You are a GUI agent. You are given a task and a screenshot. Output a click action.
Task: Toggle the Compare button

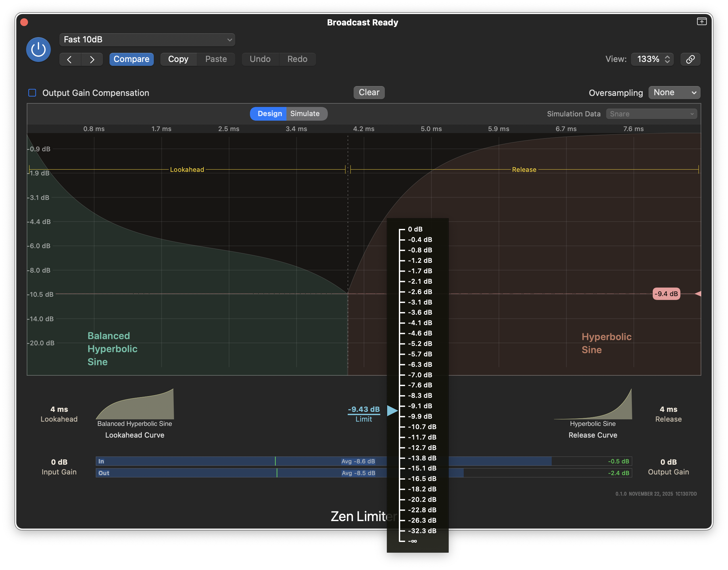(x=131, y=59)
